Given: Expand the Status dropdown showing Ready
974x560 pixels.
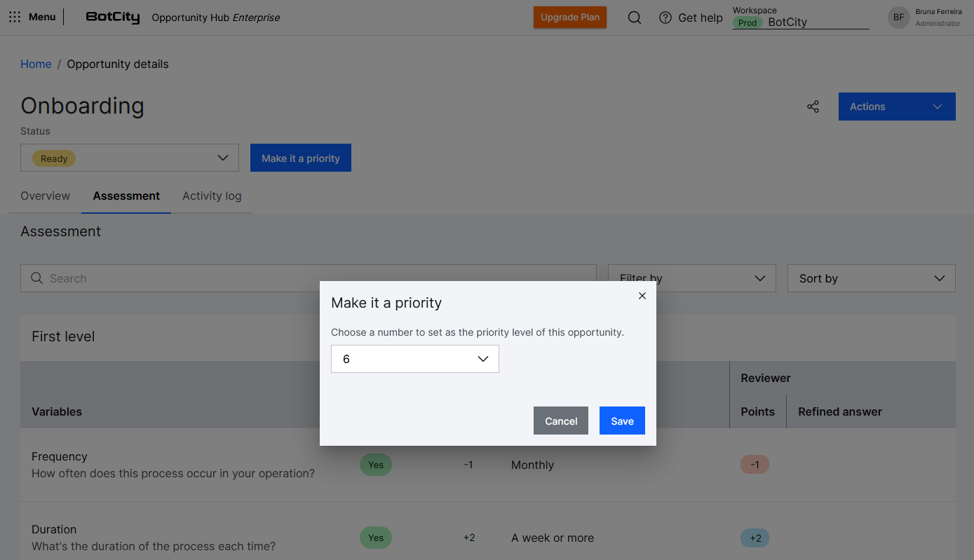Looking at the screenshot, I should tap(130, 158).
